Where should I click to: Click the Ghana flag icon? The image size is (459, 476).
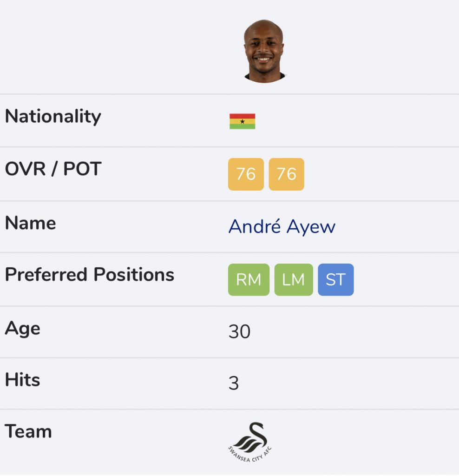coord(242,121)
